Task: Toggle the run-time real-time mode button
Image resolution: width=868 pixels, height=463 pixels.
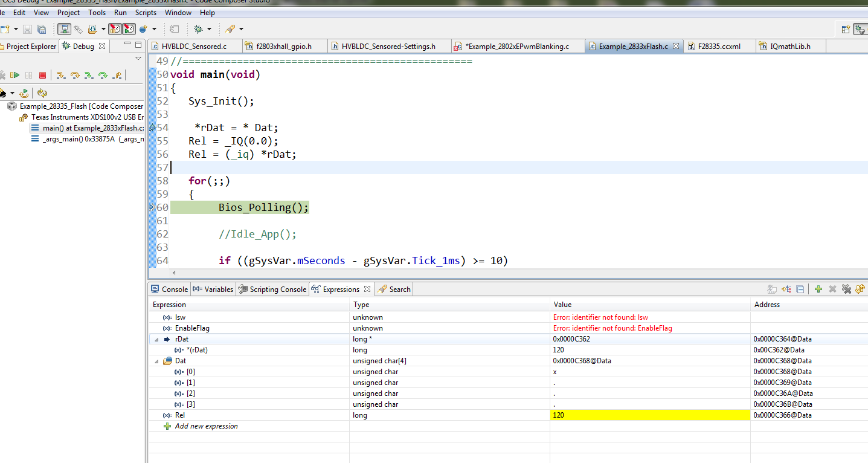Action: click(129, 29)
